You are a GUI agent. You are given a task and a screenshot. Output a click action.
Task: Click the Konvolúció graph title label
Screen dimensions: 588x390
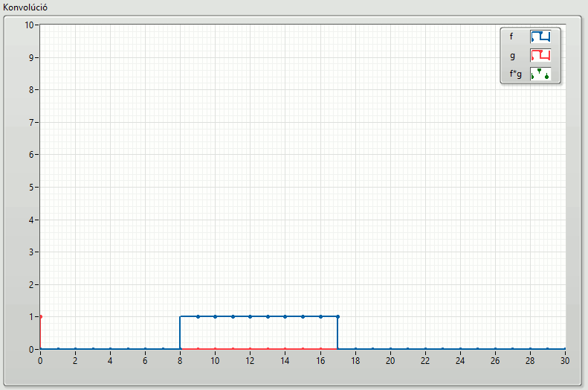pyautogui.click(x=25, y=7)
